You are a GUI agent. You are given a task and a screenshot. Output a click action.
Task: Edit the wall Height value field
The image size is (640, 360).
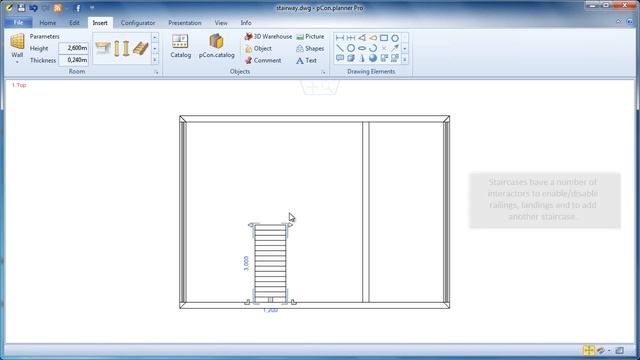(73, 48)
